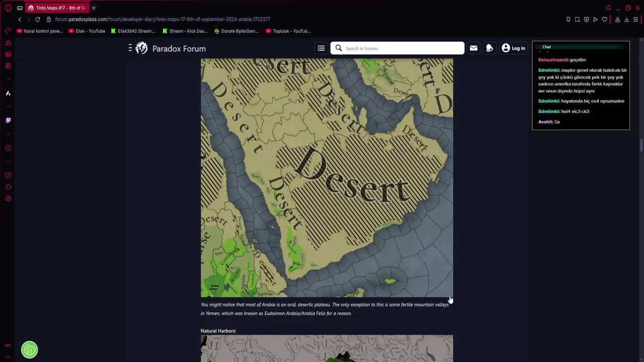
Task: Open a new browser tab
Action: coord(94,8)
